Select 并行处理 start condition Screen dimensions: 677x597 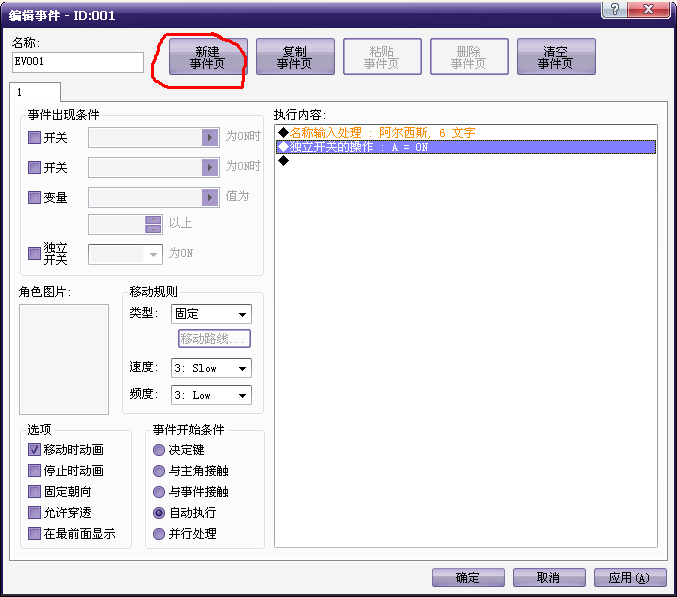(159, 534)
